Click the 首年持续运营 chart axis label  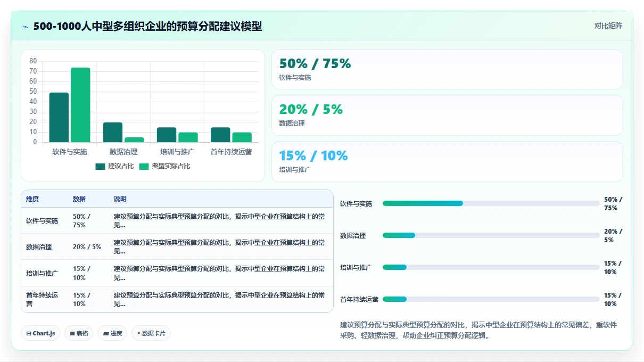231,152
